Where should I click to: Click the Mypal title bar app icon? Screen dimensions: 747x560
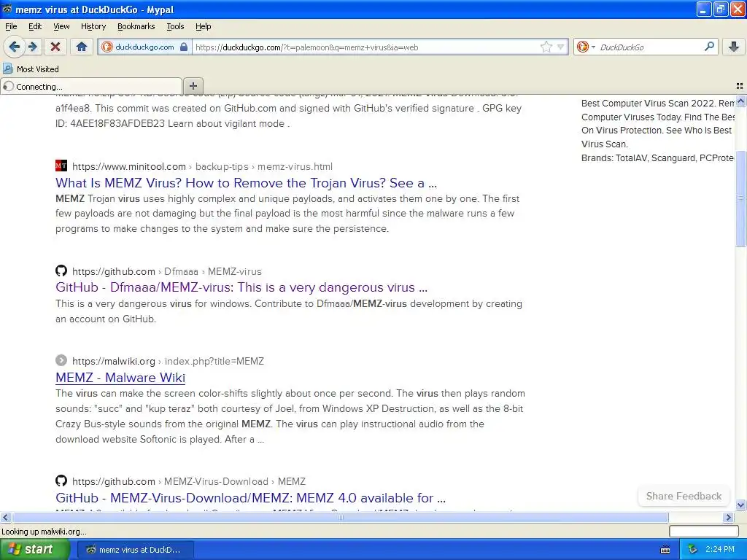(x=7, y=9)
